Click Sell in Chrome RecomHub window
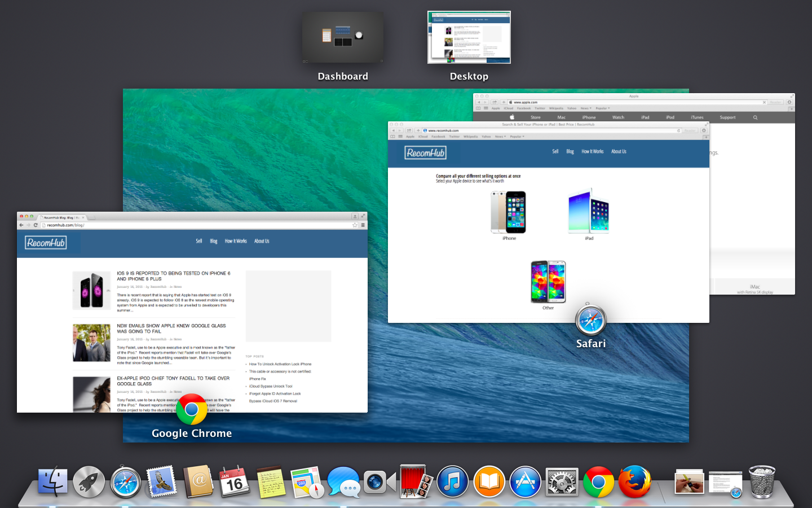The height and width of the screenshot is (508, 812). pos(199,241)
